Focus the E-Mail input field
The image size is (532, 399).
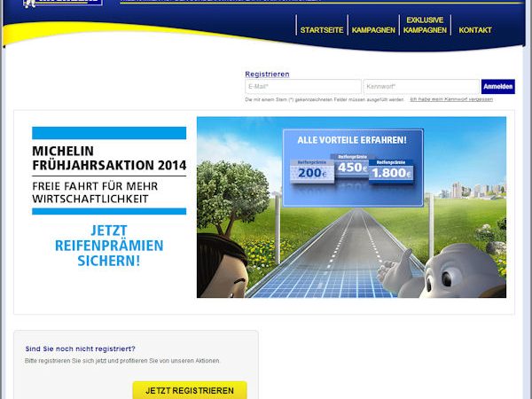pyautogui.click(x=303, y=87)
